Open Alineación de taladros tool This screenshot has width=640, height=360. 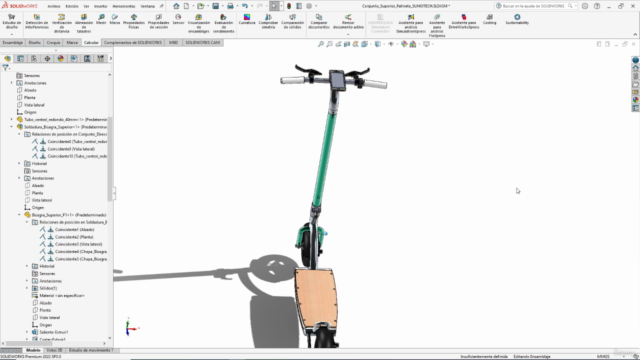pos(84,23)
